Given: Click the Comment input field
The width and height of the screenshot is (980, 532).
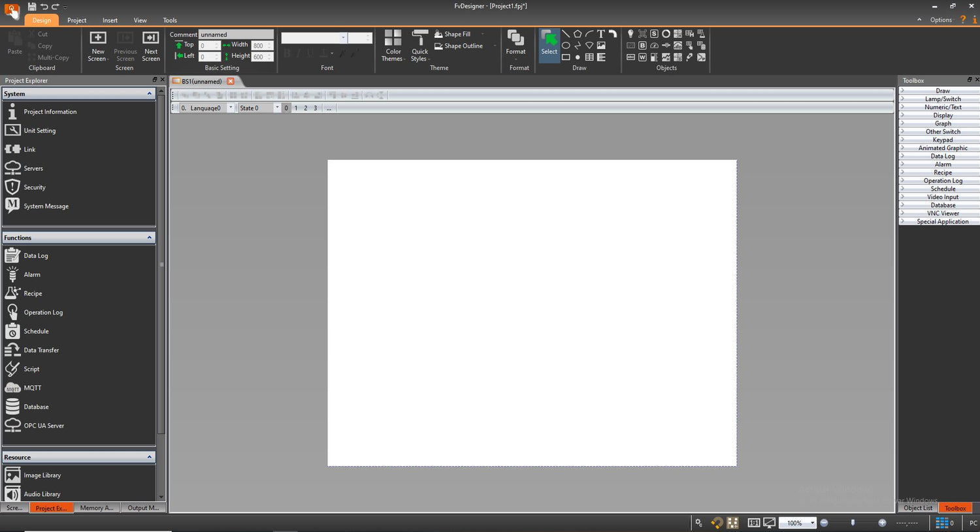Looking at the screenshot, I should pyautogui.click(x=236, y=35).
